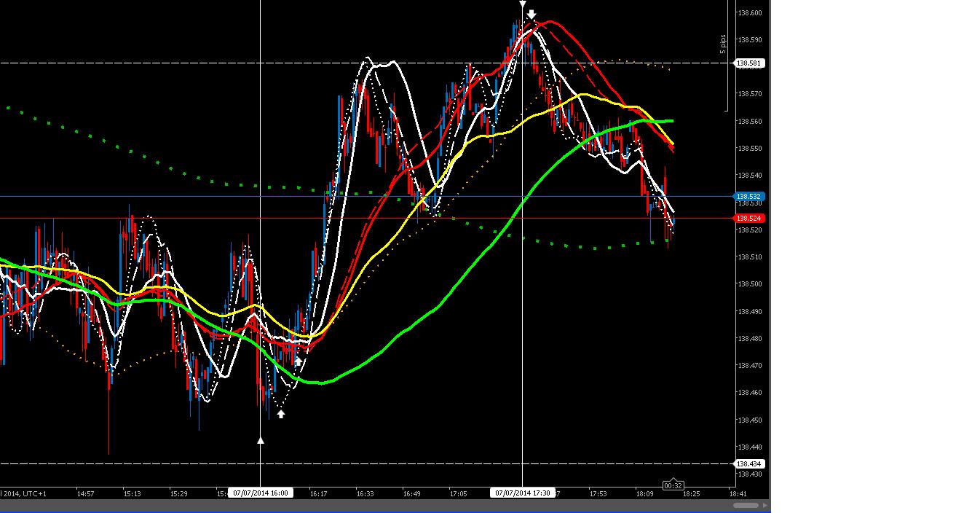Click the red 138.524 price label

tap(748, 219)
